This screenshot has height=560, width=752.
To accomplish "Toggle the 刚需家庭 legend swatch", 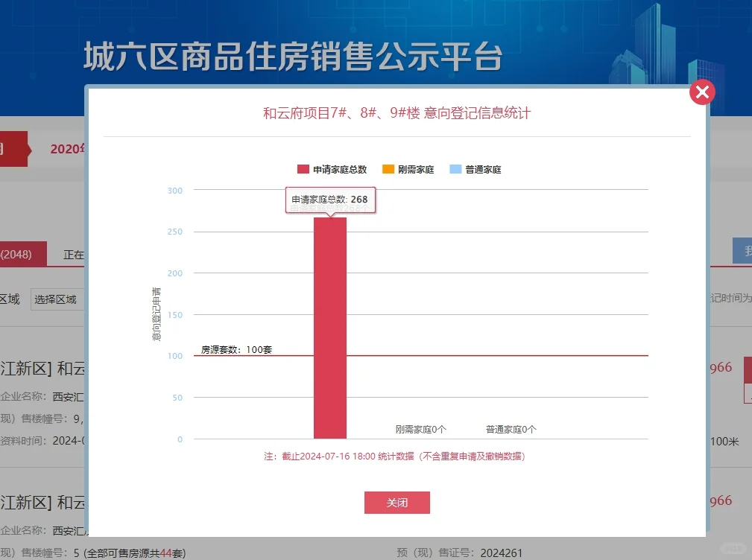I will click(x=388, y=169).
